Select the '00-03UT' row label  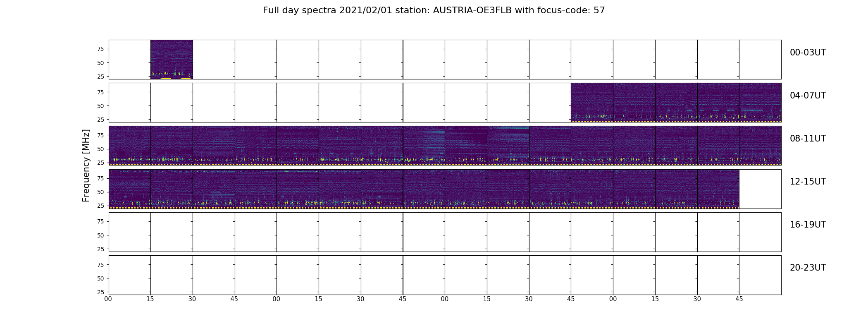tap(808, 53)
